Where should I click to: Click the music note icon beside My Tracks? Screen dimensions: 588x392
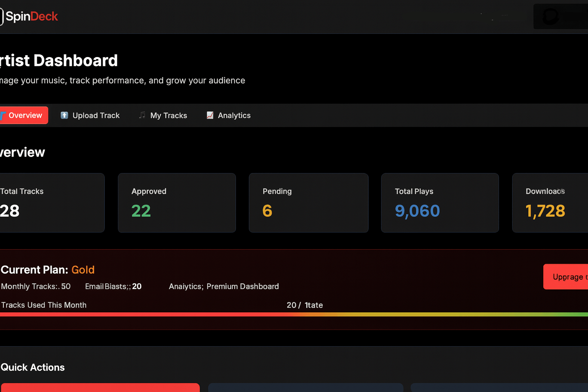tap(142, 115)
